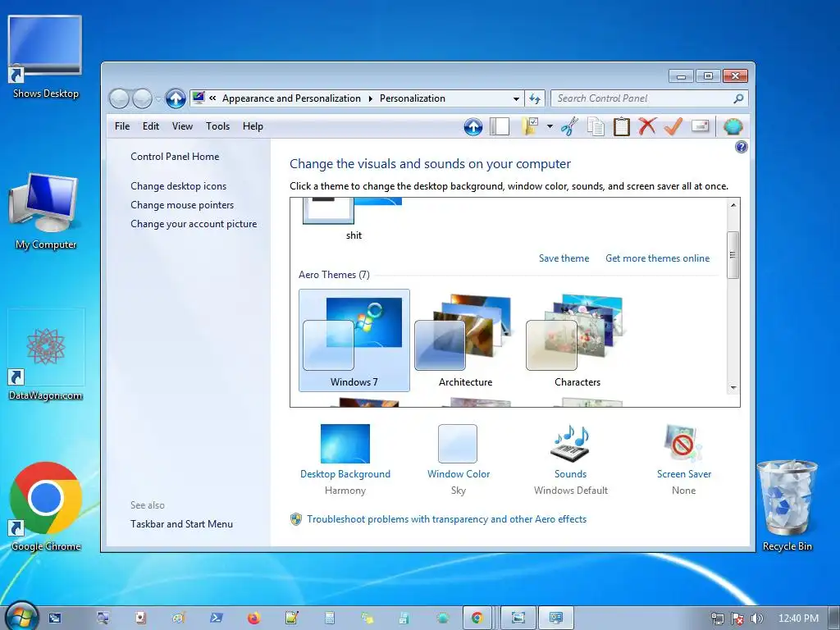Click the Chrome button in the taskbar

(x=477, y=618)
